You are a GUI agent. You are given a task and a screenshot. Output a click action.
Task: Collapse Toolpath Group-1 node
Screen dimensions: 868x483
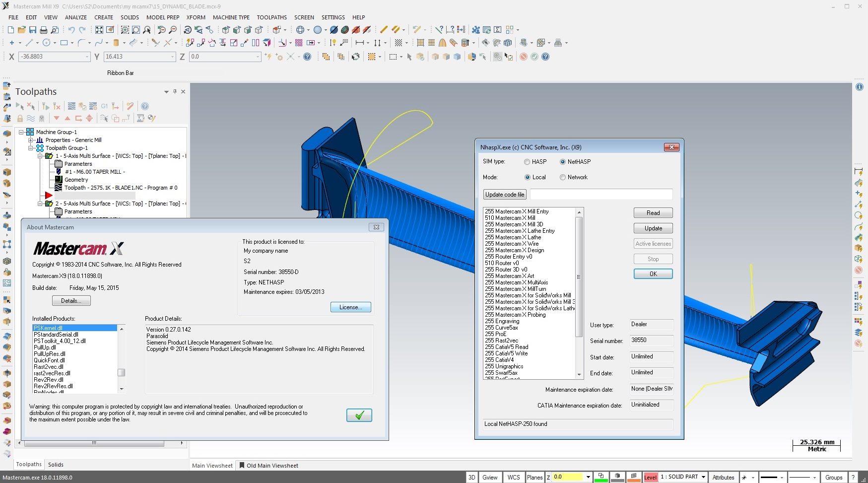pos(31,148)
